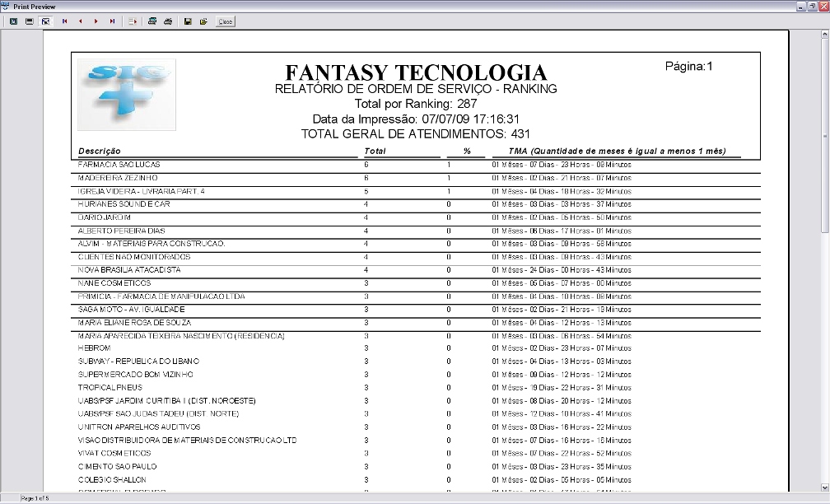Open the go-to-page icon

(x=133, y=21)
